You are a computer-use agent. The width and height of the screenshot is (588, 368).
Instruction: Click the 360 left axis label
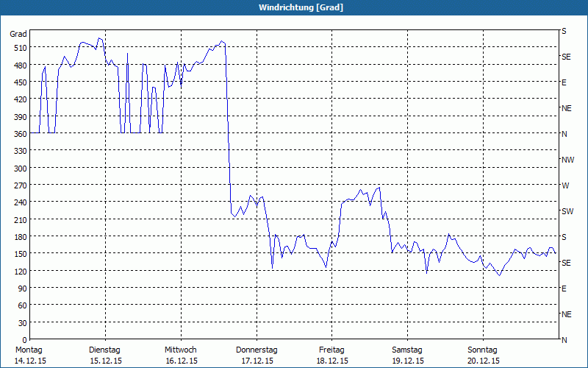click(21, 134)
